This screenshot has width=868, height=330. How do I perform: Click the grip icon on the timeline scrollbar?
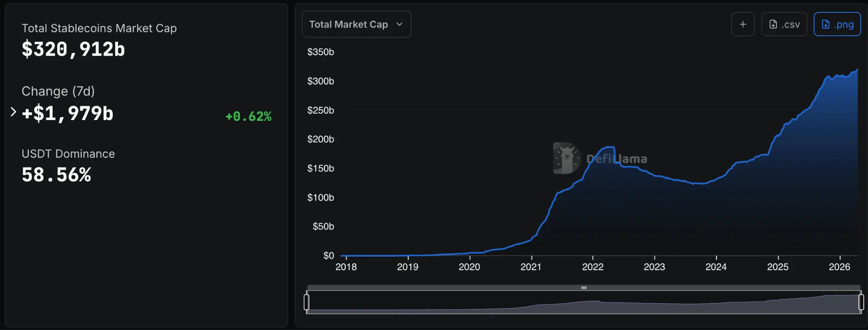(583, 287)
